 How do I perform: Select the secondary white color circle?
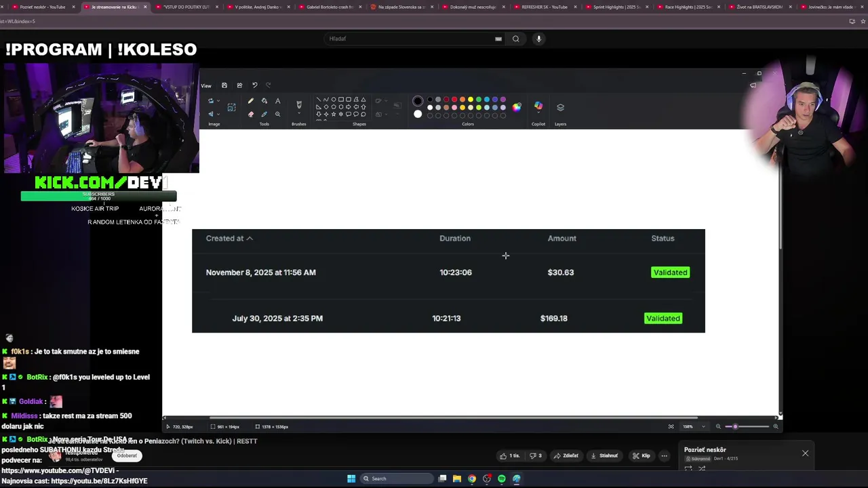click(x=418, y=114)
